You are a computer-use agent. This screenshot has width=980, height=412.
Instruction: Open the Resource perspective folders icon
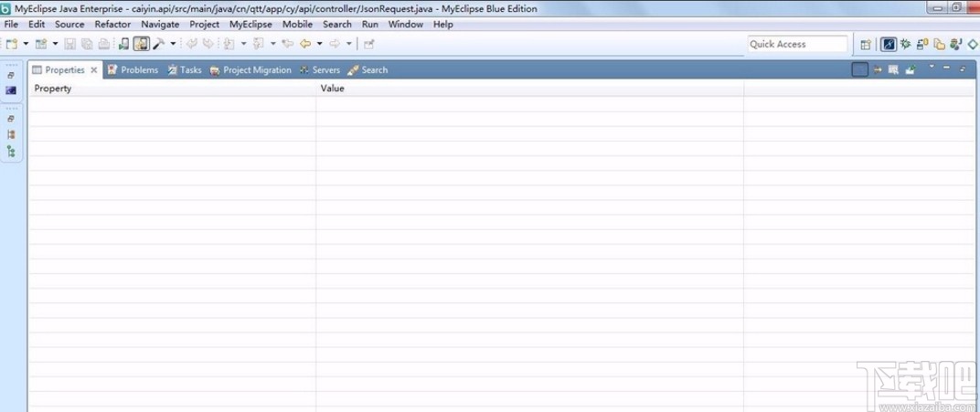pos(939,45)
